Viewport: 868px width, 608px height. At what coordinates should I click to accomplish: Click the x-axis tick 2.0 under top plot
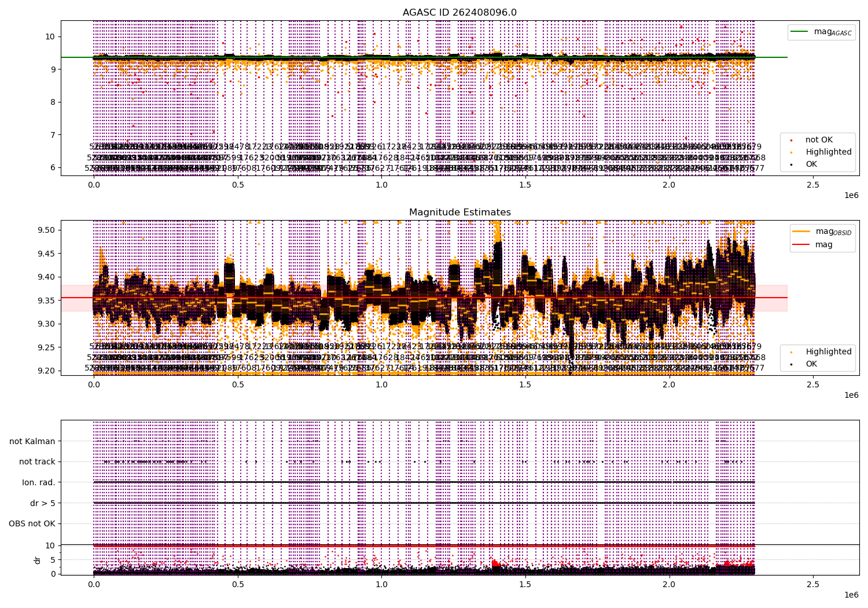[669, 185]
